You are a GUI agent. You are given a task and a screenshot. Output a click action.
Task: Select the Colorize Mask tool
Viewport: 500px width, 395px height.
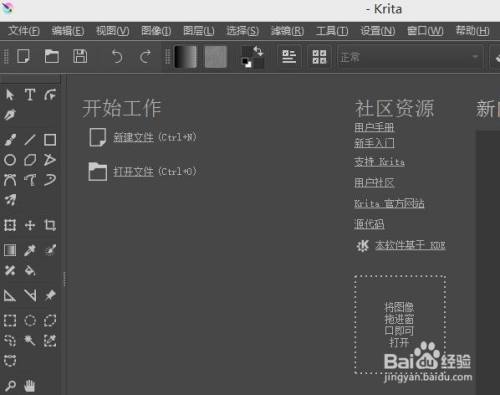[x=50, y=250]
